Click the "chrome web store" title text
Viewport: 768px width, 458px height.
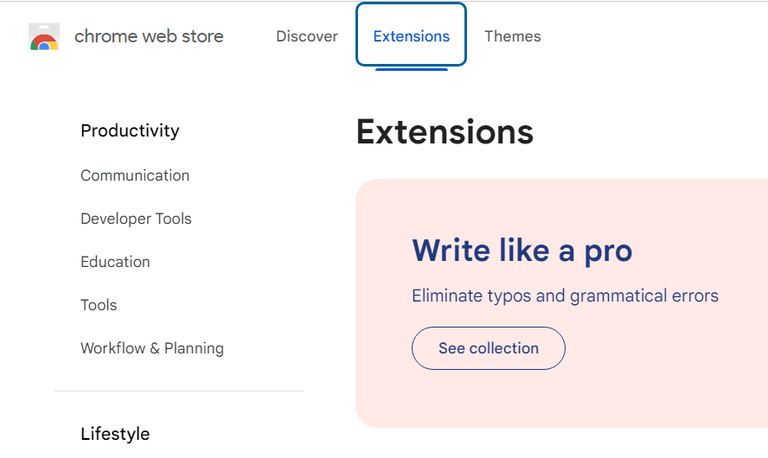click(149, 37)
